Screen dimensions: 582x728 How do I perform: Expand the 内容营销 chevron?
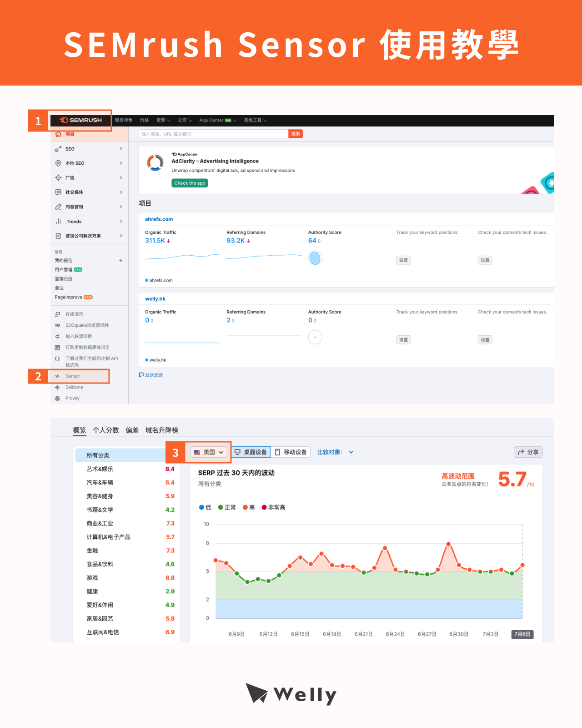[x=121, y=207]
